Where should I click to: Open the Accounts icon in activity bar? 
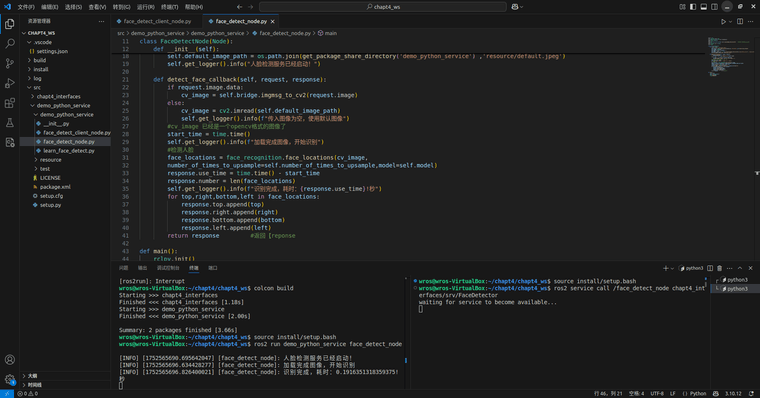pyautogui.click(x=10, y=360)
